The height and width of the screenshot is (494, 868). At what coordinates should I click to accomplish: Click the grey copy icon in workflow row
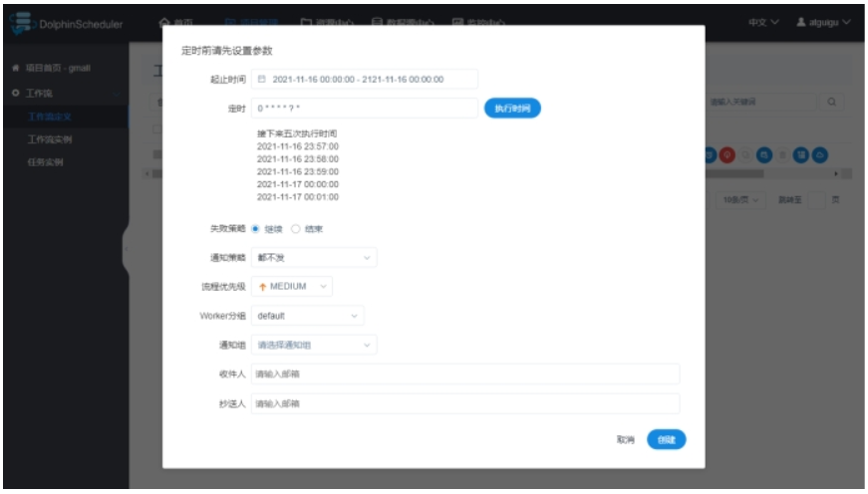745,155
